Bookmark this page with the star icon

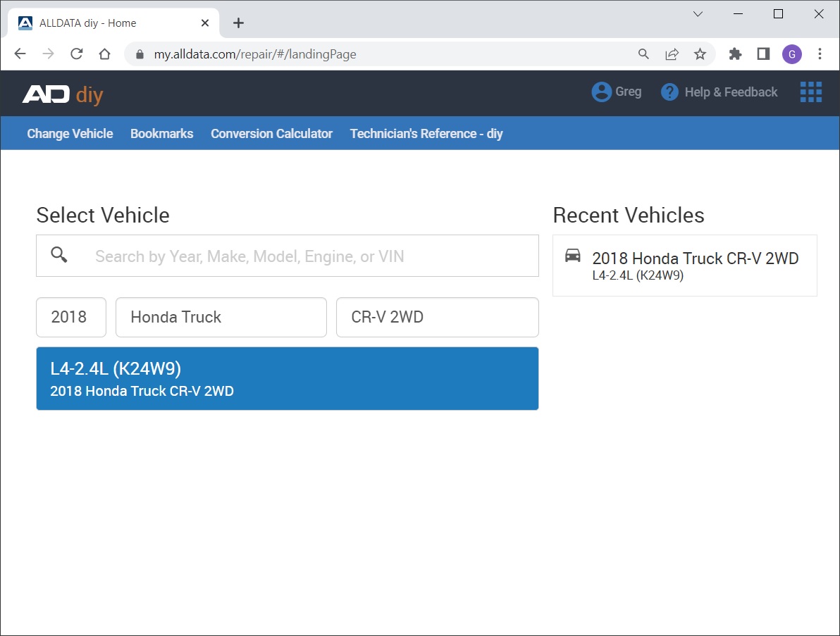[x=700, y=54]
